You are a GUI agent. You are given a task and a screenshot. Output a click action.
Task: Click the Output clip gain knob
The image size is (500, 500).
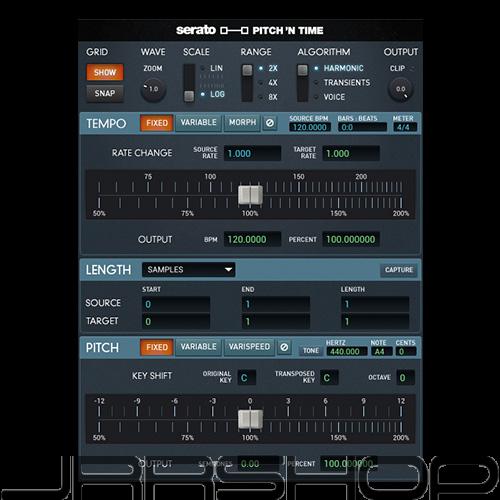point(400,90)
